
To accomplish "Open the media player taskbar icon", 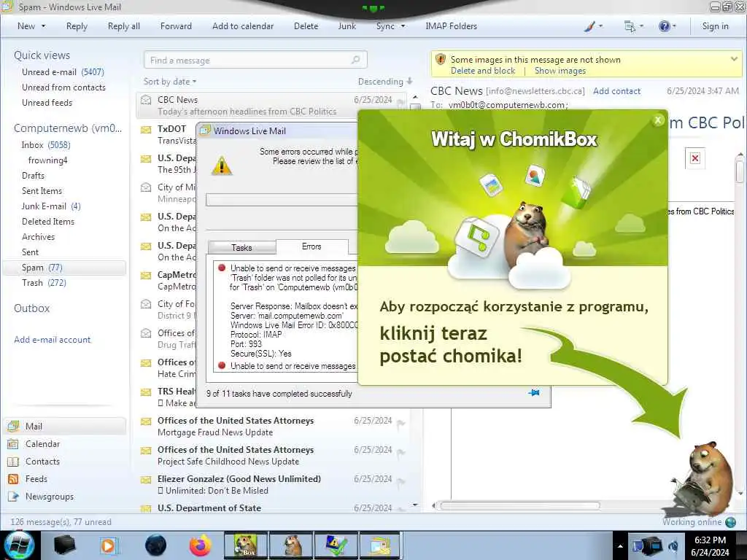I will click(109, 545).
